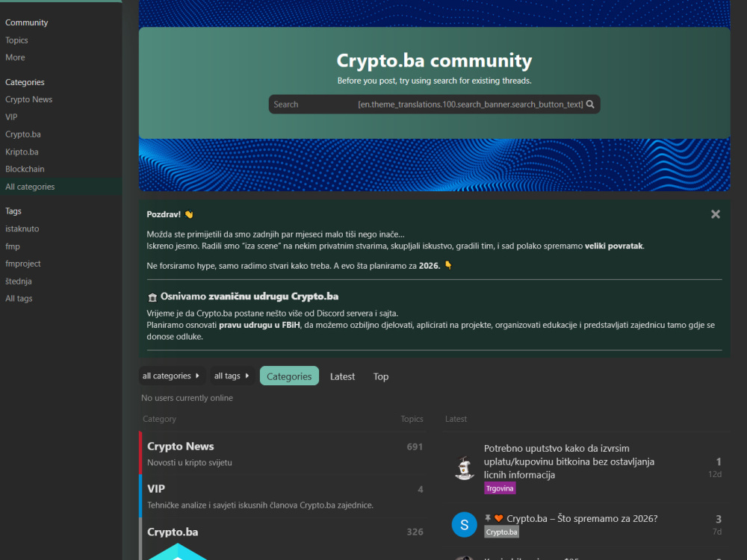Viewport: 747px width, 560px height.
Task: Open Crypto News in the sidebar
Action: click(x=29, y=99)
